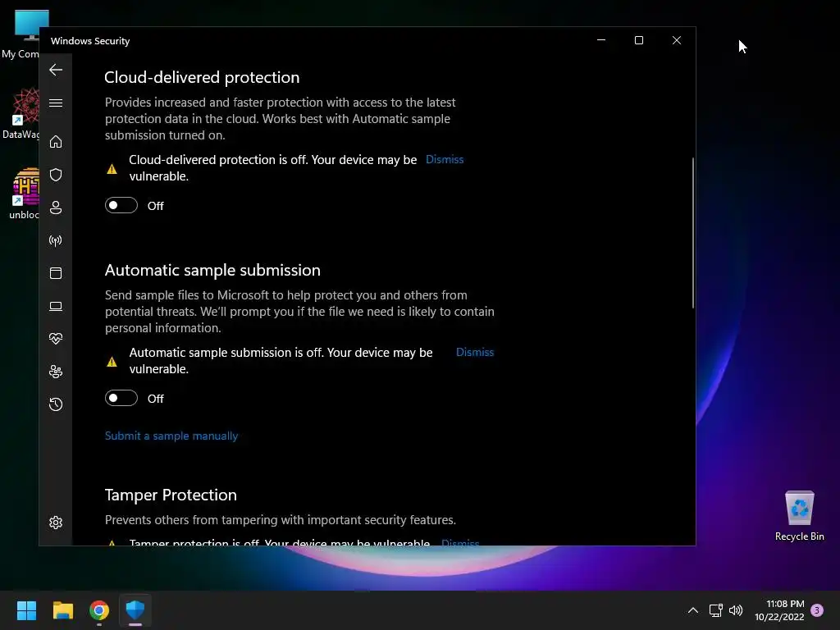Select the My Computer desktop icon

click(21, 34)
